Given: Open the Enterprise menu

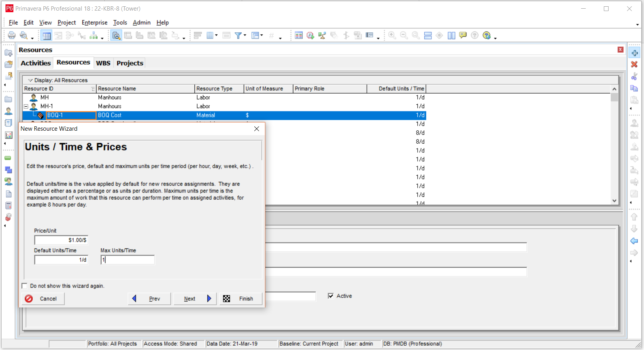Looking at the screenshot, I should pyautogui.click(x=94, y=22).
